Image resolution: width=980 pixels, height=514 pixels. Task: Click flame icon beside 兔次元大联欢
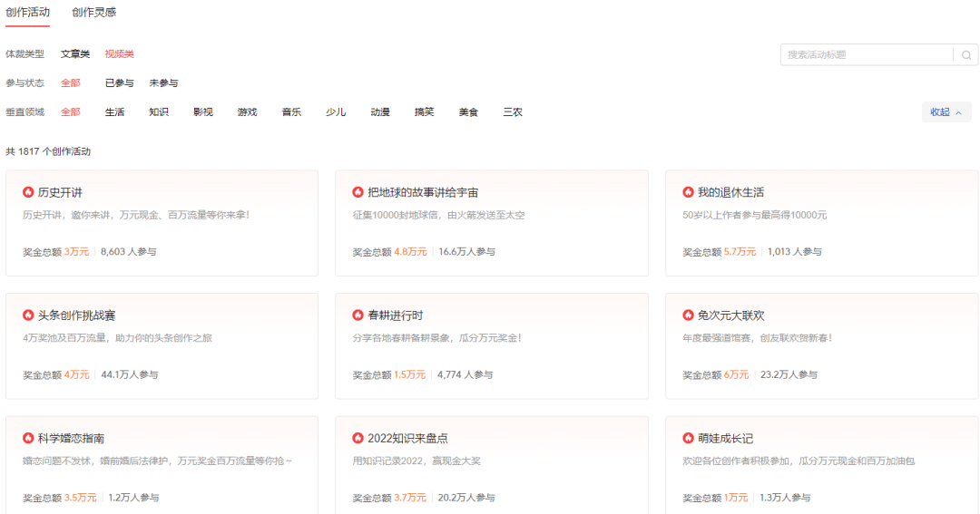(x=688, y=315)
